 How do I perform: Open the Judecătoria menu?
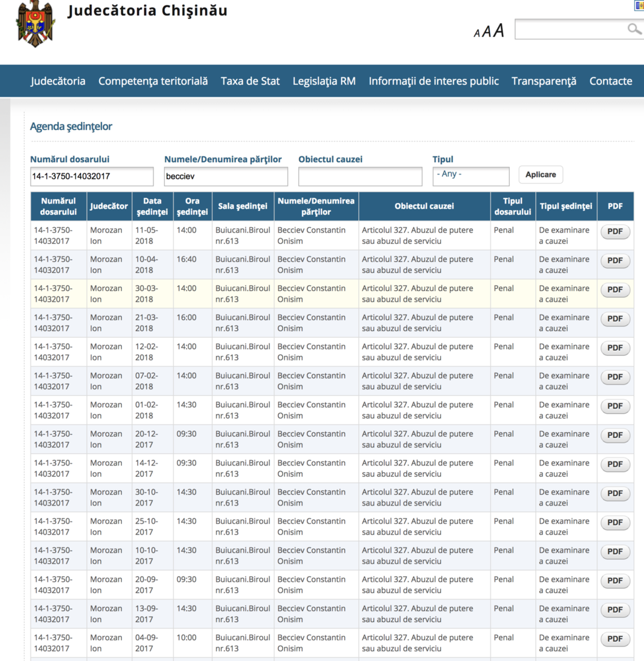58,81
